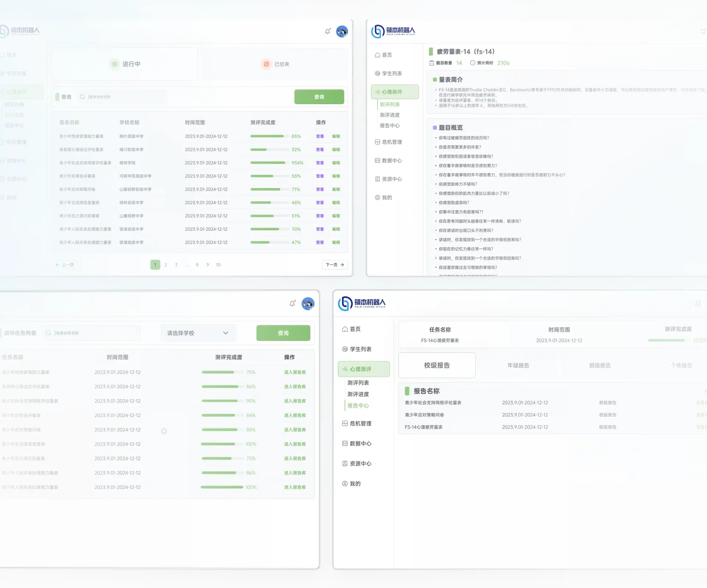Open 我的 profile icon in top-right sidebar

coord(377,198)
